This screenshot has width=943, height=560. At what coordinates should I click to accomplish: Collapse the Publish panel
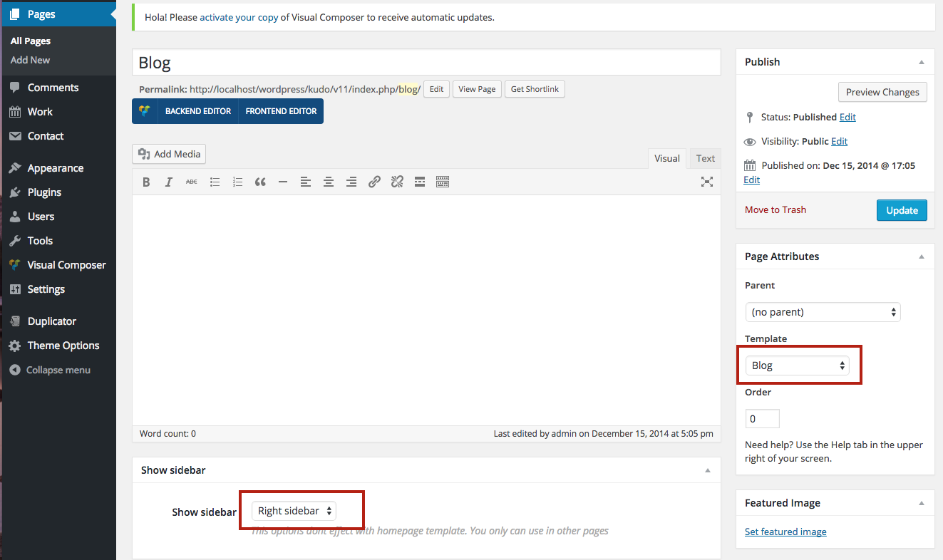(922, 62)
